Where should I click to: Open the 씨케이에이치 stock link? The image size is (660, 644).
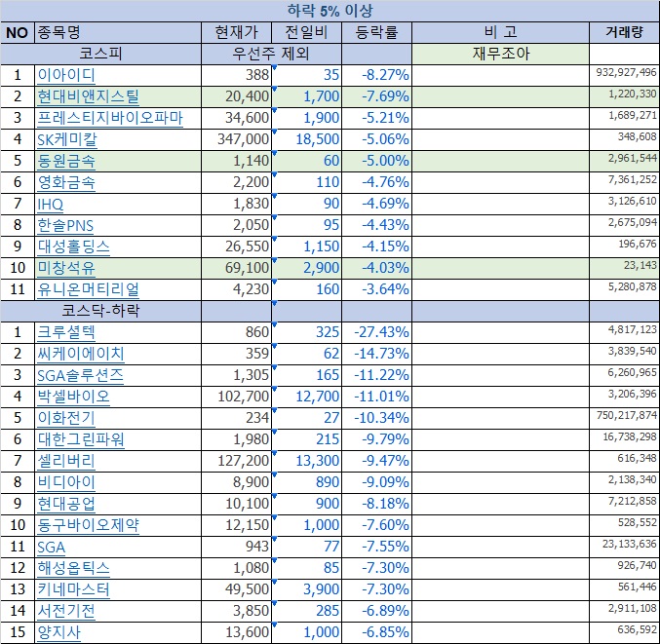pyautogui.click(x=81, y=355)
